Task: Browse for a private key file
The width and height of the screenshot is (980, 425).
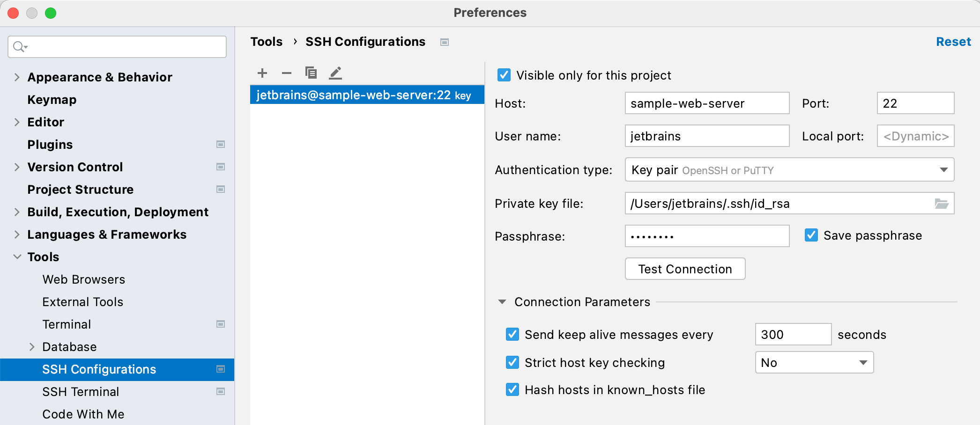Action: pyautogui.click(x=943, y=203)
